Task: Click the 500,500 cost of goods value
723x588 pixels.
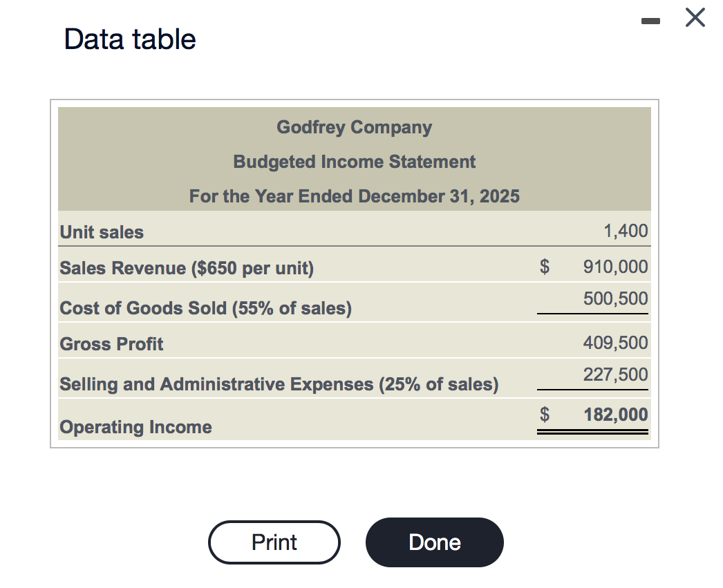Action: pos(615,299)
